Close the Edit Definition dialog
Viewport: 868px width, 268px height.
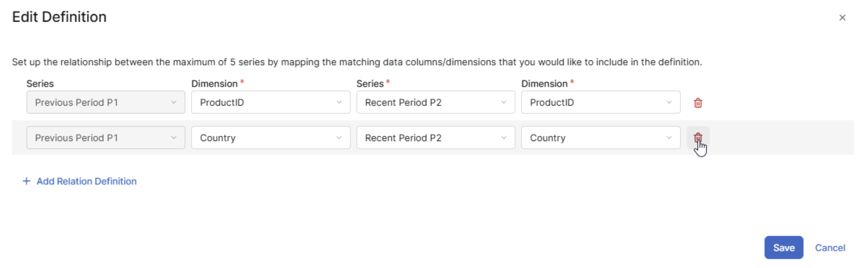(842, 18)
